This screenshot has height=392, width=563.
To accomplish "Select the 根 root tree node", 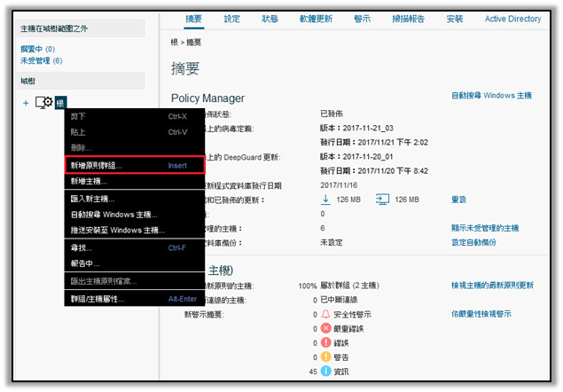I will tap(60, 103).
